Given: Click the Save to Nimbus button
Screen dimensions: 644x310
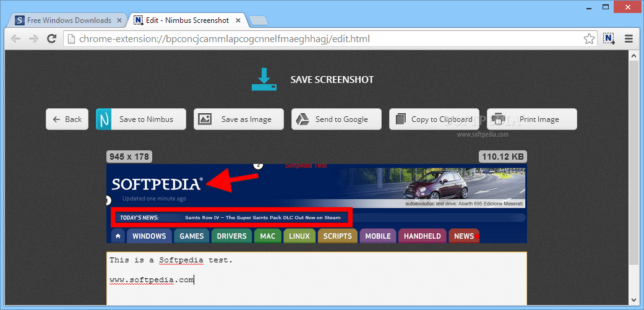Looking at the screenshot, I should pos(141,119).
